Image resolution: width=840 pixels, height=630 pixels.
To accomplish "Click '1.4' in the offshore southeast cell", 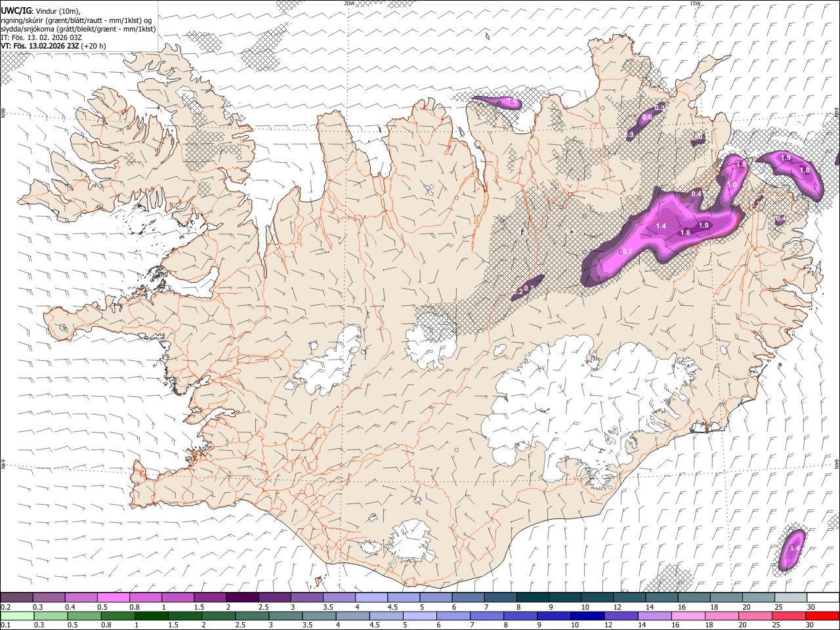I will (x=795, y=548).
